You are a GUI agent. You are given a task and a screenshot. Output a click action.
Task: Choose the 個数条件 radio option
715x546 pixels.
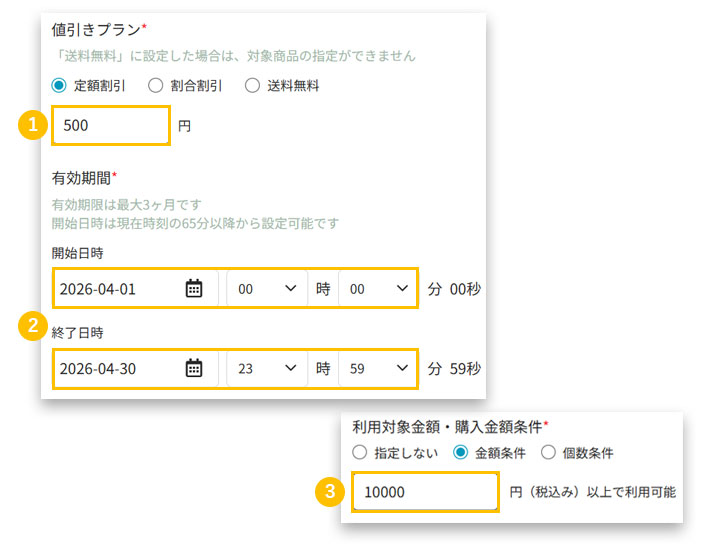548,452
